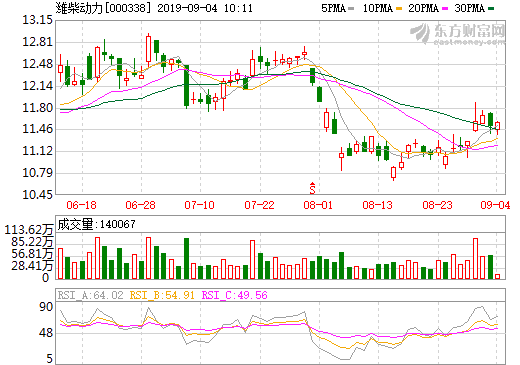Click price axis label 10.79
520x365 pixels.
(x=37, y=173)
